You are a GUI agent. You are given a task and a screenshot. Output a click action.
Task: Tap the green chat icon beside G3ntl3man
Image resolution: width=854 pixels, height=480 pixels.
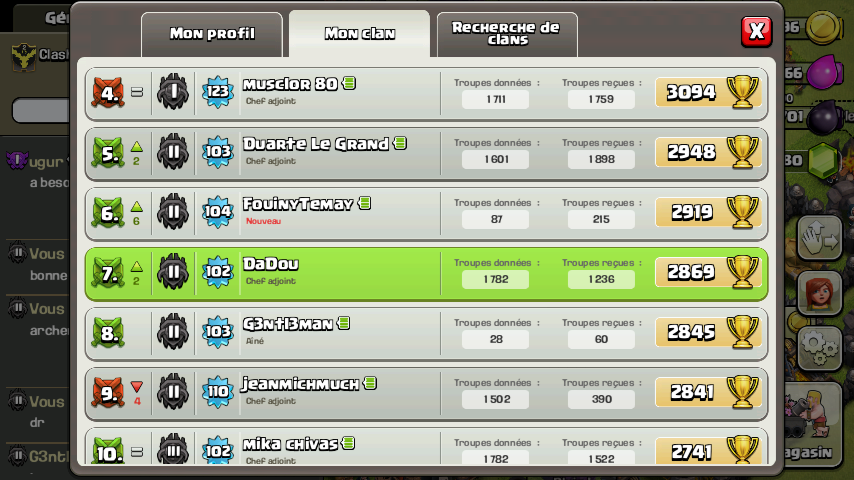click(x=344, y=323)
